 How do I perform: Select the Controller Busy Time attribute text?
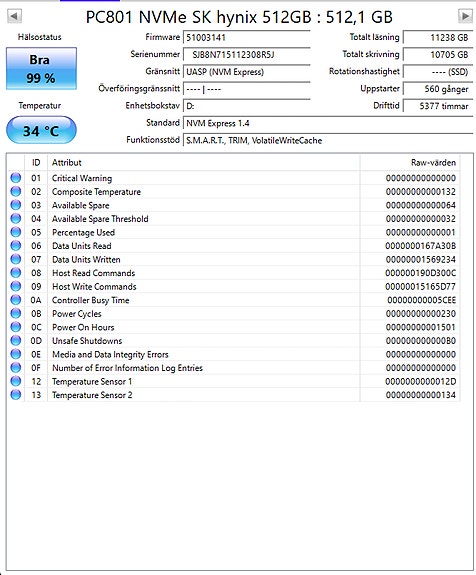[x=91, y=300]
